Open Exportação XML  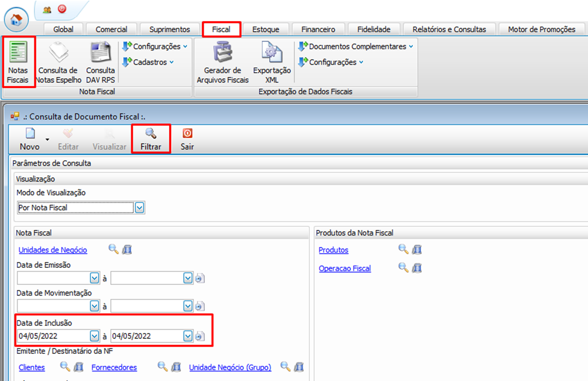tap(272, 62)
